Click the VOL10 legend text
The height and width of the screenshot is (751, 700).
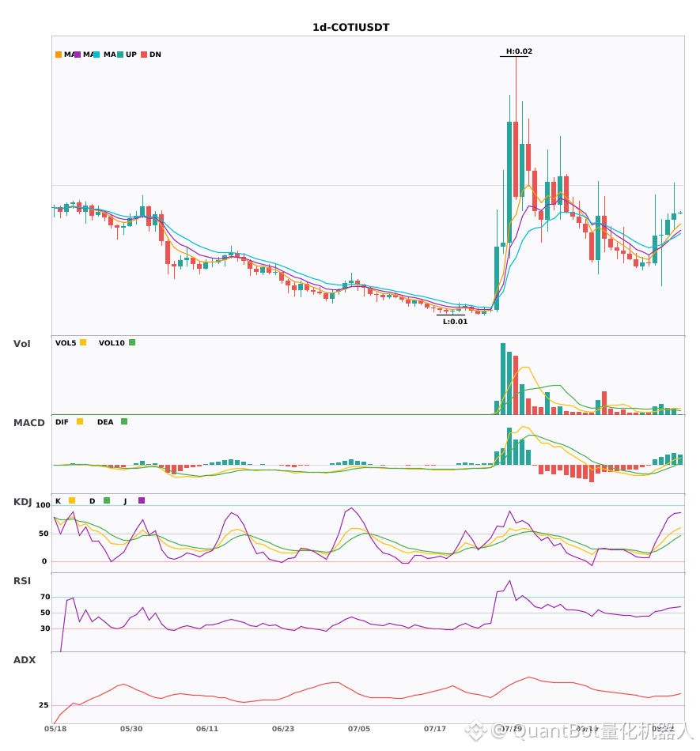[x=112, y=343]
